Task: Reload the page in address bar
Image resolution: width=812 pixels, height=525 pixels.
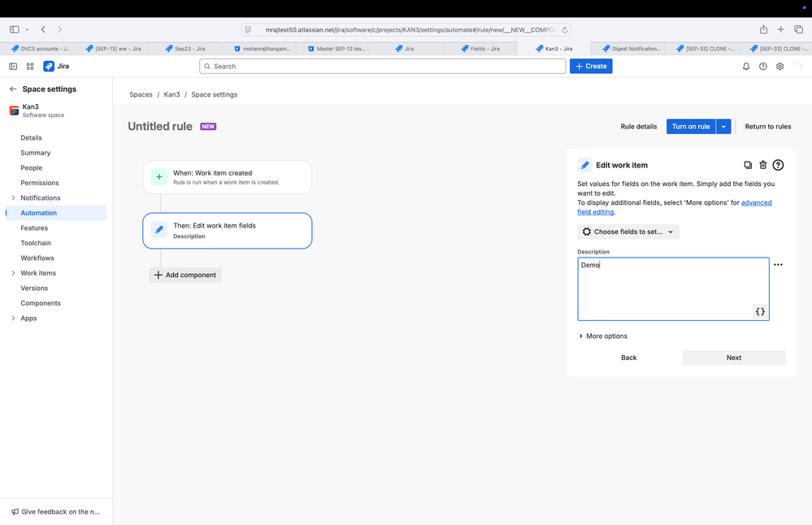Action: coord(564,30)
